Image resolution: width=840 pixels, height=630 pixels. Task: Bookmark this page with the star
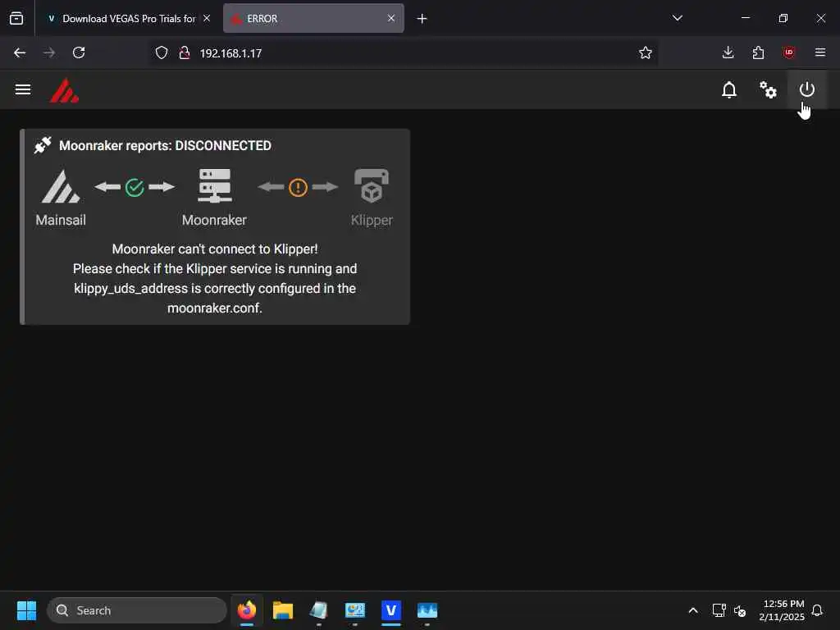tap(646, 52)
